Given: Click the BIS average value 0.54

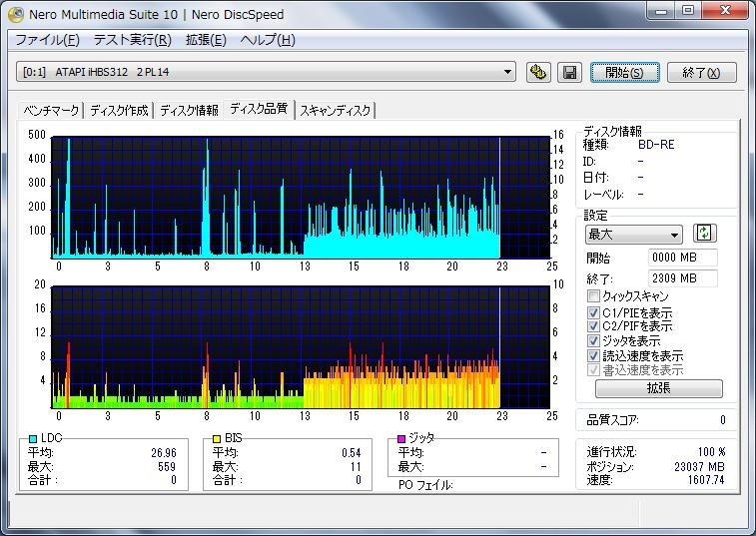Looking at the screenshot, I should pos(351,453).
